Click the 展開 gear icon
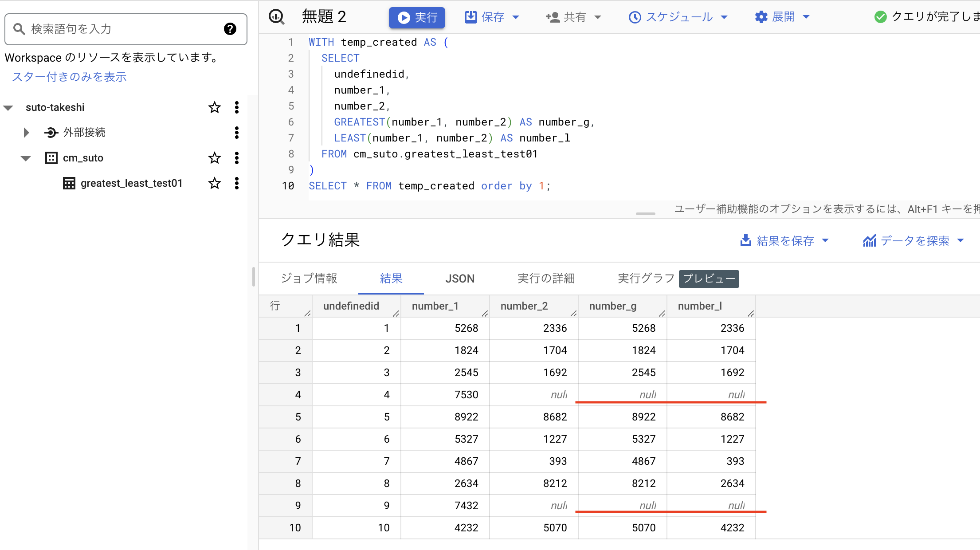This screenshot has width=980, height=550. coord(761,17)
